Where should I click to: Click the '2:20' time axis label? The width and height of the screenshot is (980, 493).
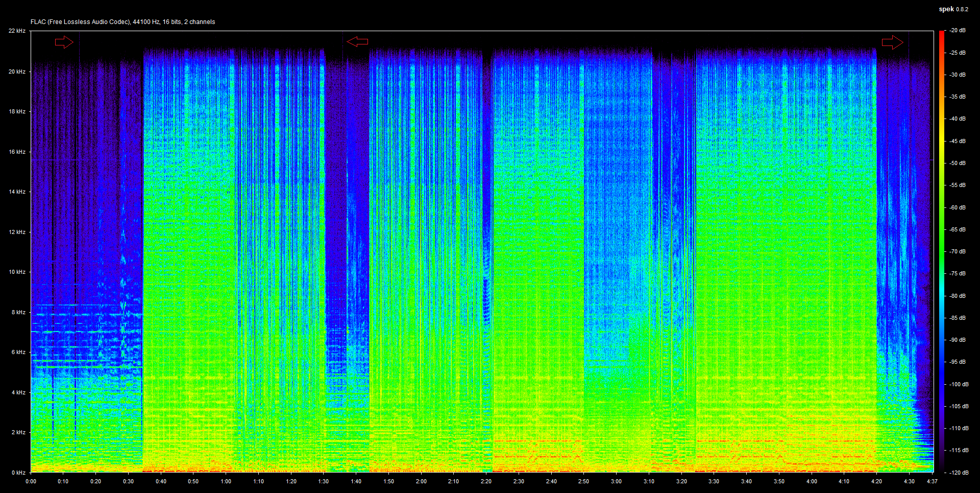(x=486, y=481)
